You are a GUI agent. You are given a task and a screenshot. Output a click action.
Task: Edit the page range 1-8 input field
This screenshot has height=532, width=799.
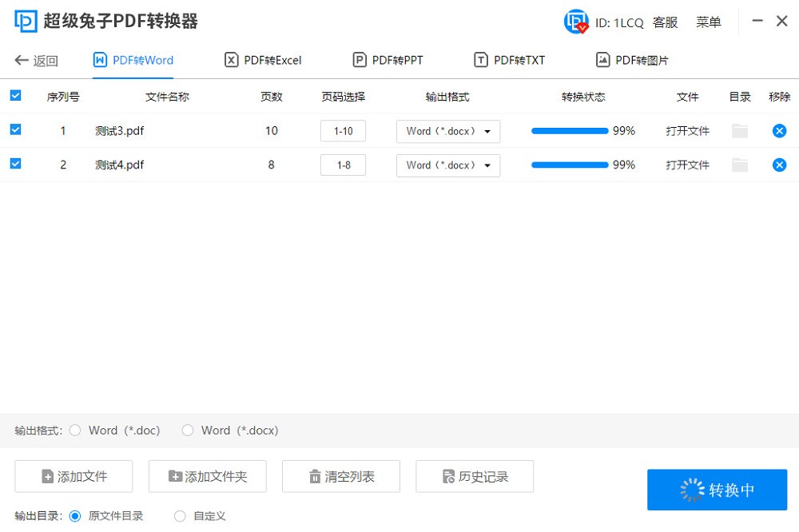[x=343, y=165]
